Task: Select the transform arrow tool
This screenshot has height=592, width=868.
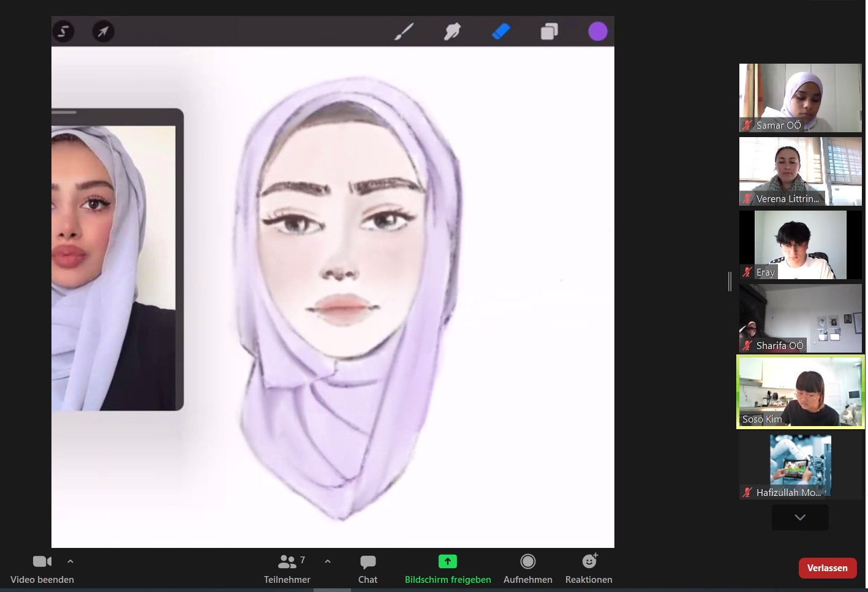Action: click(x=103, y=31)
